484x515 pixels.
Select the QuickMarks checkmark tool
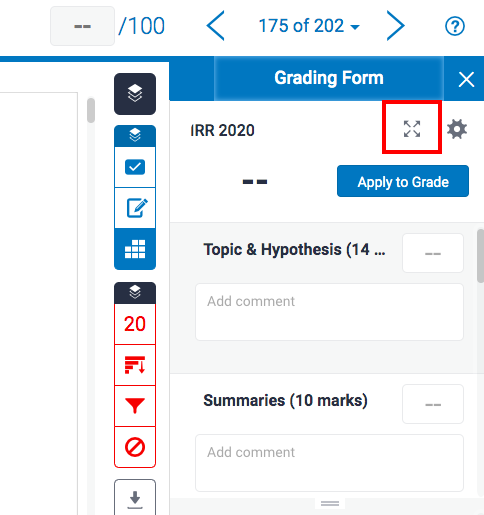tap(135, 167)
